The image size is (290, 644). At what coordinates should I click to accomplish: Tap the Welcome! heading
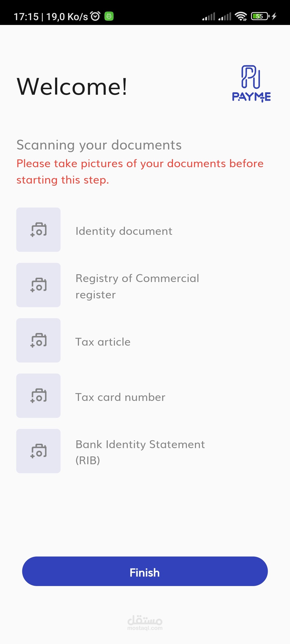click(72, 86)
